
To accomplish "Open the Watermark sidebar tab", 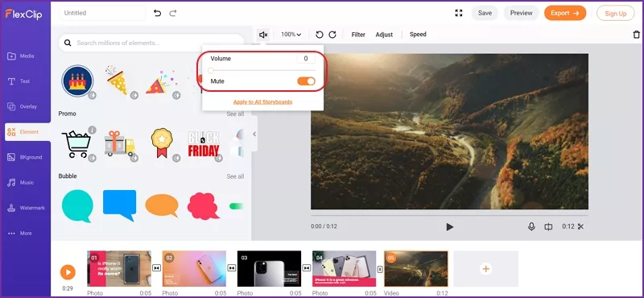I will (x=26, y=208).
